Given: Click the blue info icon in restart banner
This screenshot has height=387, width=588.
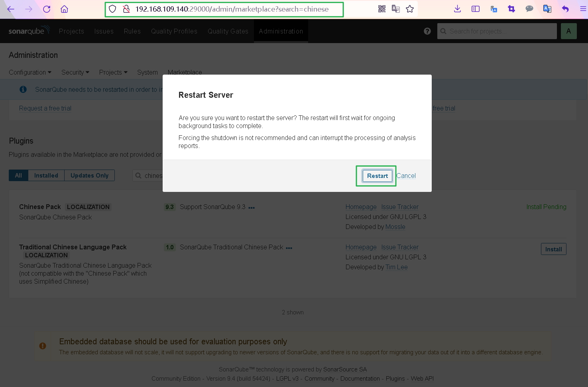Looking at the screenshot, I should 23,89.
